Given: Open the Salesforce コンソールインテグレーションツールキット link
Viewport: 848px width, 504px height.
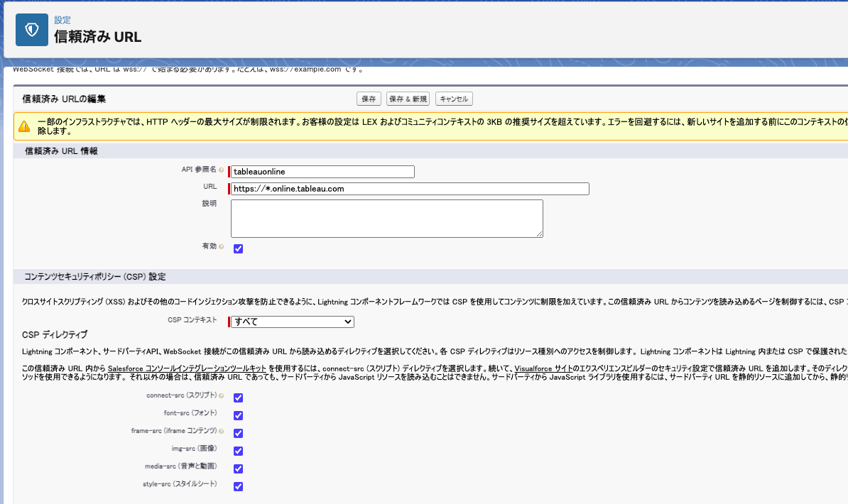Looking at the screenshot, I should pyautogui.click(x=187, y=368).
